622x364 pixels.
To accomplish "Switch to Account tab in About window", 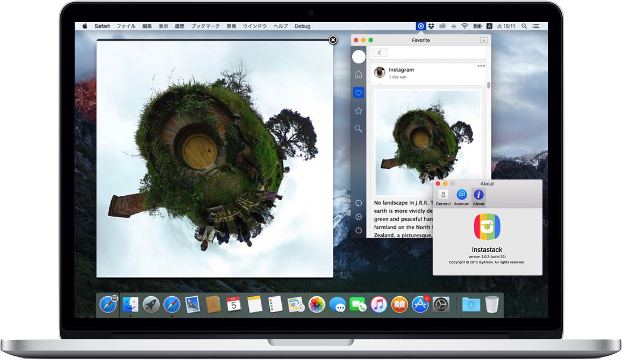I will [461, 198].
